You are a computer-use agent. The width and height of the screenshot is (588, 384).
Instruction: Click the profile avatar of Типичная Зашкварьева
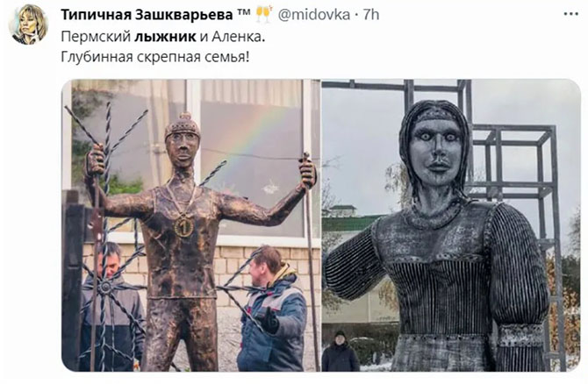click(x=28, y=25)
